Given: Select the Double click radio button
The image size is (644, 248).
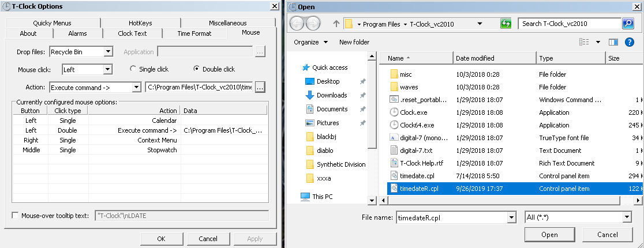Looking at the screenshot, I should coord(196,69).
